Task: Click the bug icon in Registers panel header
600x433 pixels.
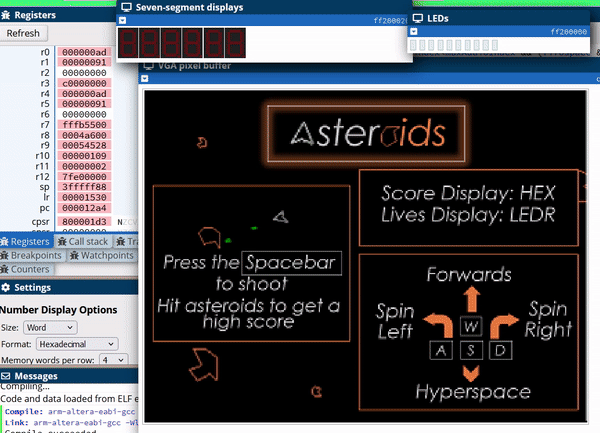Action: [5, 15]
